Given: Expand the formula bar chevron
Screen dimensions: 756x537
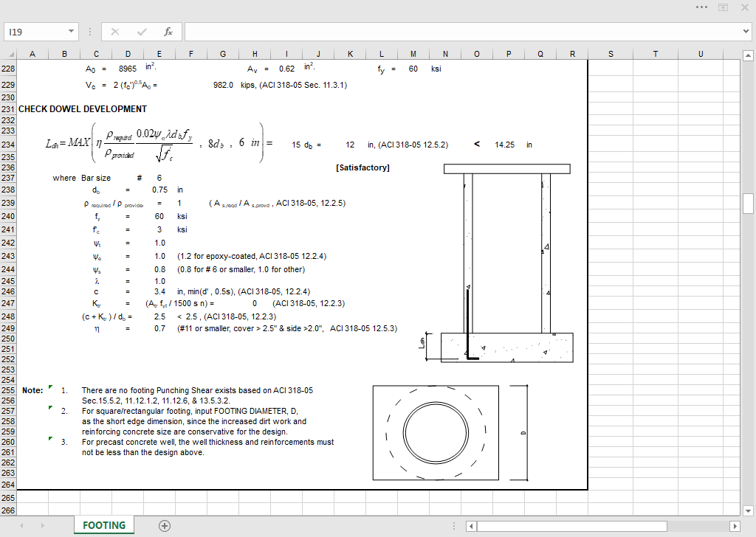Looking at the screenshot, I should [746, 32].
